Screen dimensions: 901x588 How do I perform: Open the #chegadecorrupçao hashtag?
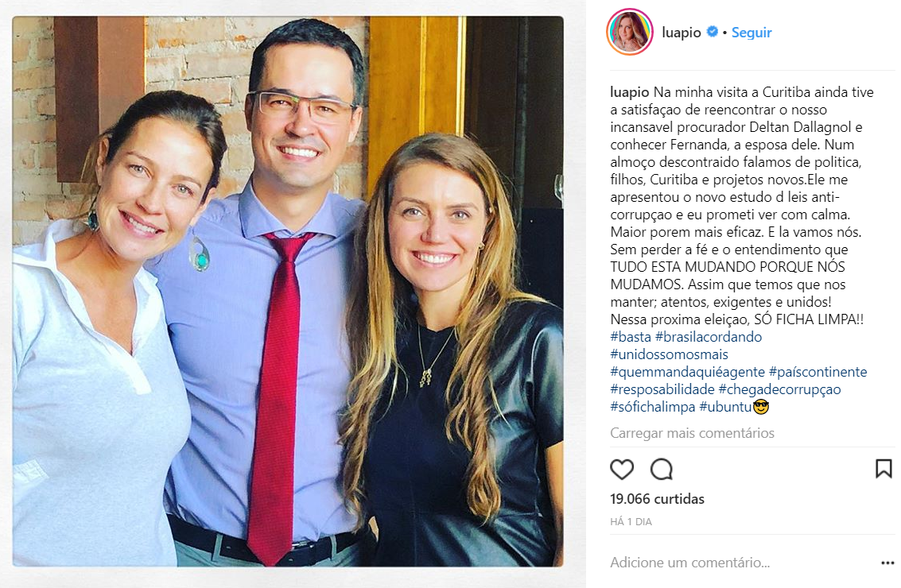point(780,389)
